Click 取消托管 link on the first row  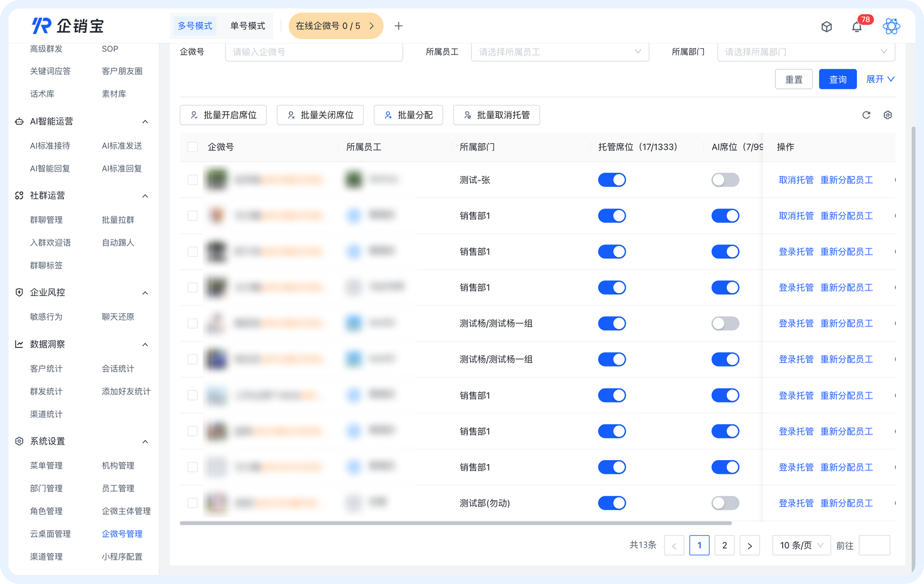tap(796, 180)
